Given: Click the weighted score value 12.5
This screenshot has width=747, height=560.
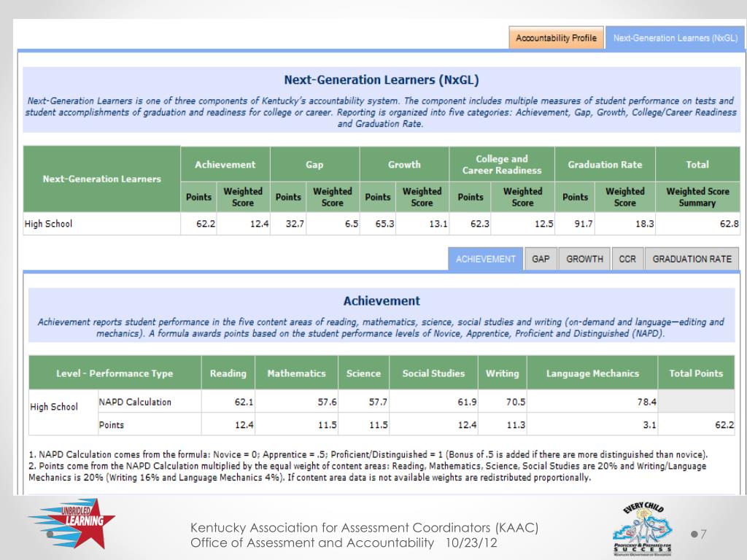Looking at the screenshot, I should pos(544,224).
